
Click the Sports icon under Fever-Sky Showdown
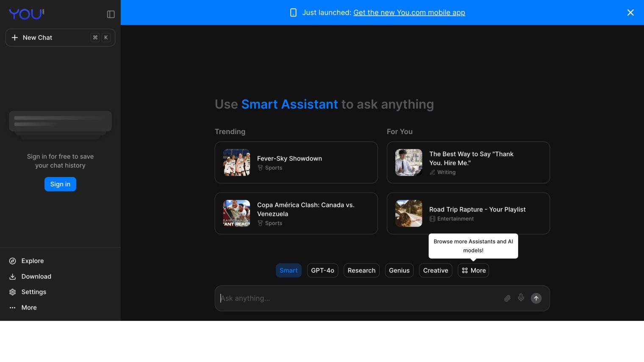pyautogui.click(x=260, y=168)
